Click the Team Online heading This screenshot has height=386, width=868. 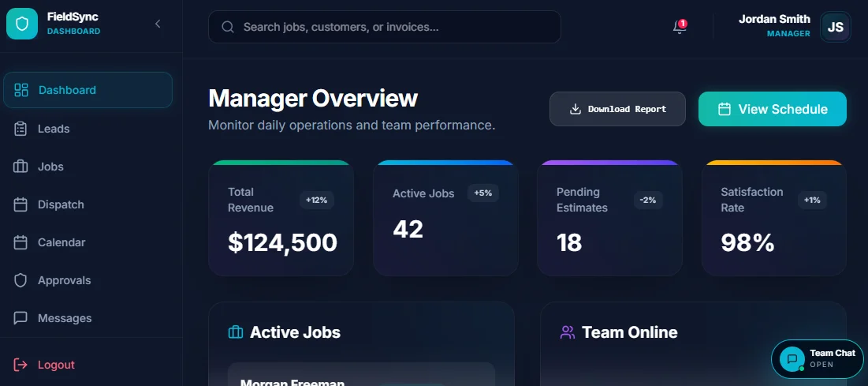tap(629, 332)
